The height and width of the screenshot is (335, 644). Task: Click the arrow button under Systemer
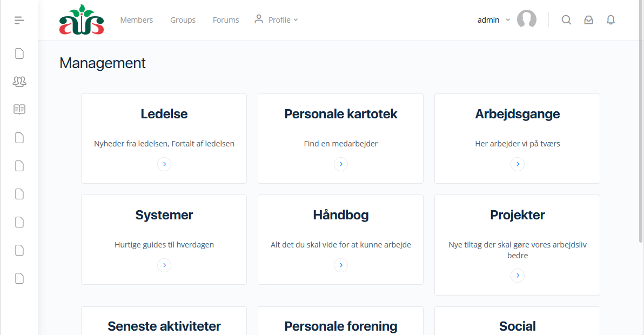164,265
